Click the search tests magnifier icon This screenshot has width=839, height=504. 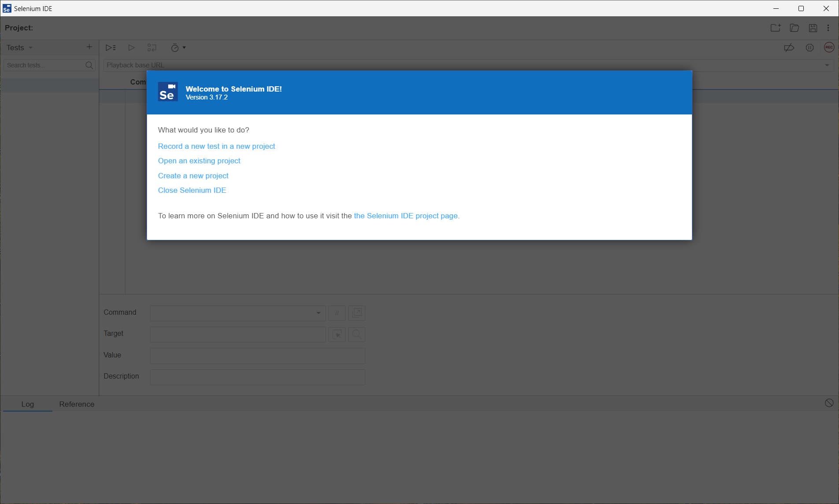pyautogui.click(x=89, y=65)
